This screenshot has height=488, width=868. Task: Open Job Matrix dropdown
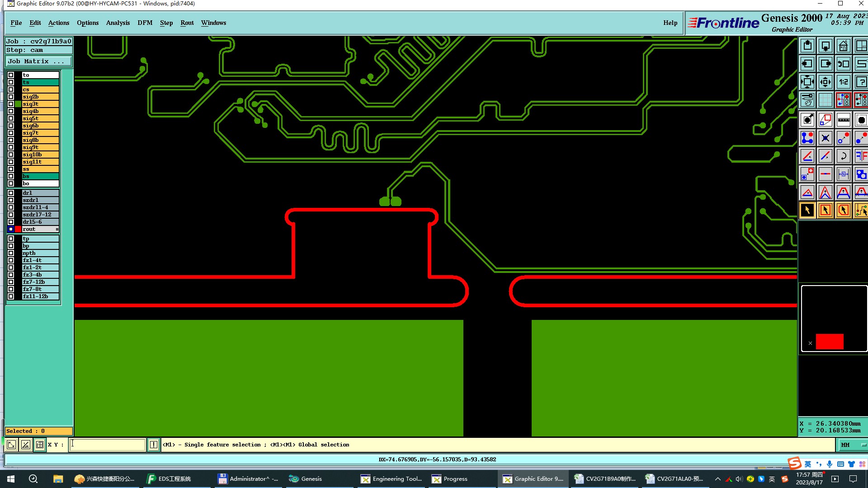[x=38, y=61]
